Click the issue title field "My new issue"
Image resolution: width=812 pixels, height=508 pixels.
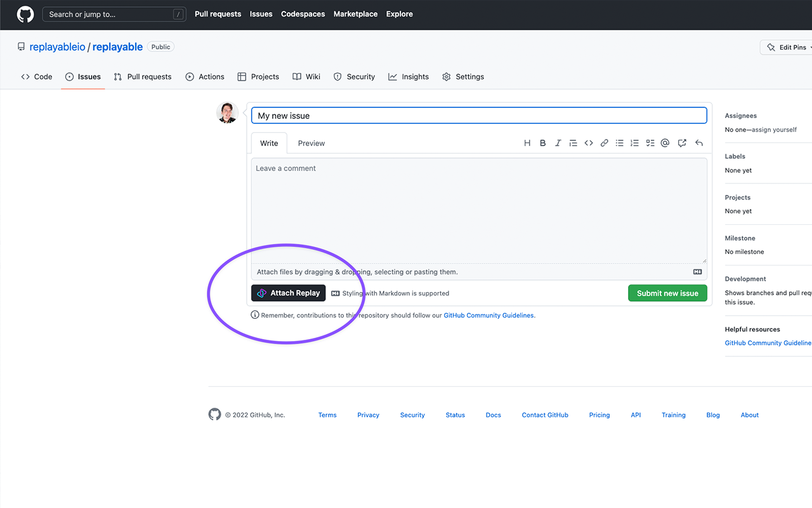tap(479, 116)
